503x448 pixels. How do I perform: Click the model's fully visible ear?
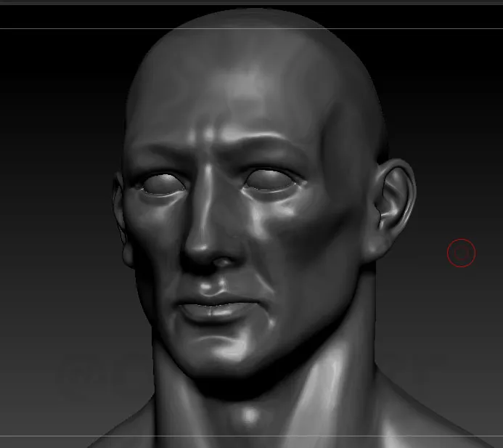[391, 208]
